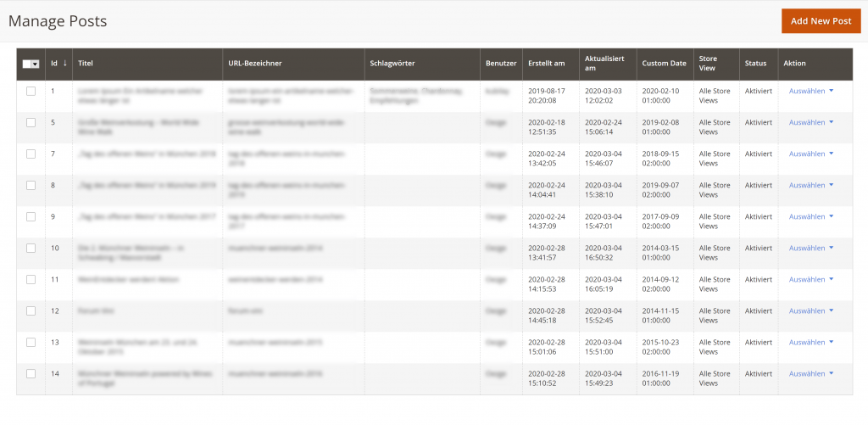Click updated date 2020-03-03 12:02:02
This screenshot has width=868, height=425.
(x=604, y=96)
